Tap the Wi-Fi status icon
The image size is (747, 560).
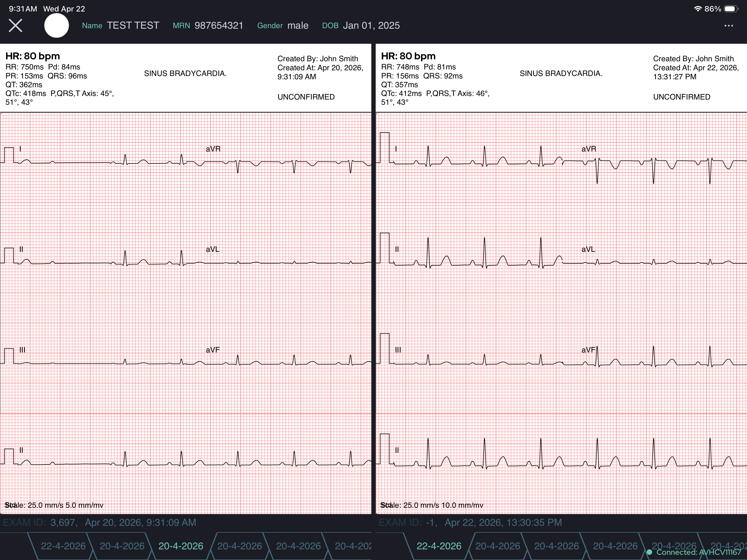(x=697, y=9)
